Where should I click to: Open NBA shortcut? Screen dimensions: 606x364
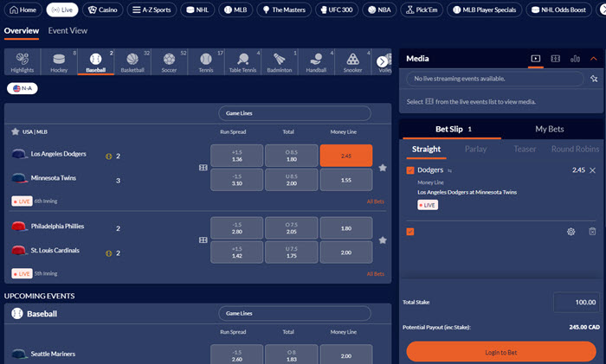tap(379, 10)
